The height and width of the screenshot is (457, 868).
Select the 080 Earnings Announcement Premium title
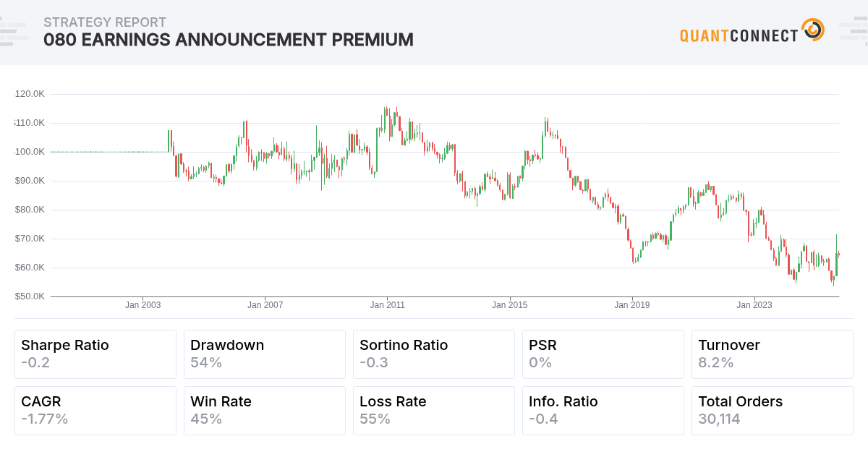pos(229,40)
